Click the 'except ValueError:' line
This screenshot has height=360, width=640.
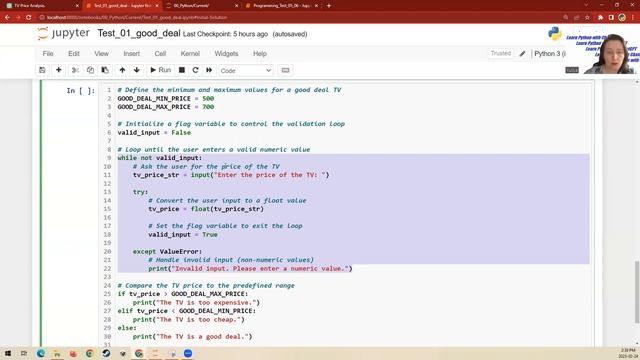coord(167,251)
